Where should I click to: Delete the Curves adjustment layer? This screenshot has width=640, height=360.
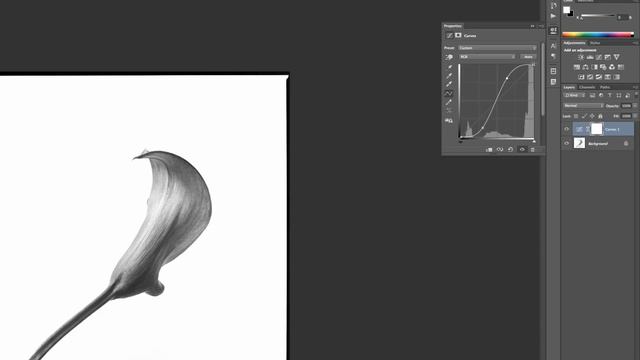[x=532, y=150]
